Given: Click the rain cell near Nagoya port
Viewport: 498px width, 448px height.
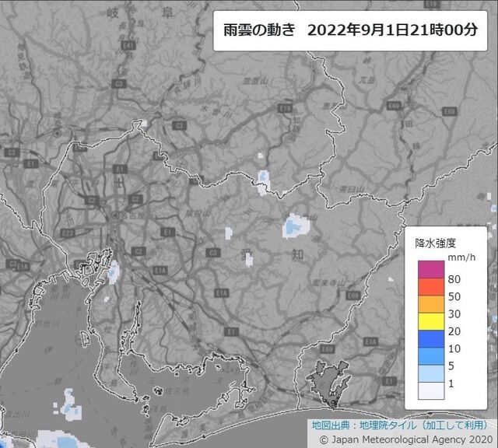Looking at the screenshot, I should [x=114, y=271].
